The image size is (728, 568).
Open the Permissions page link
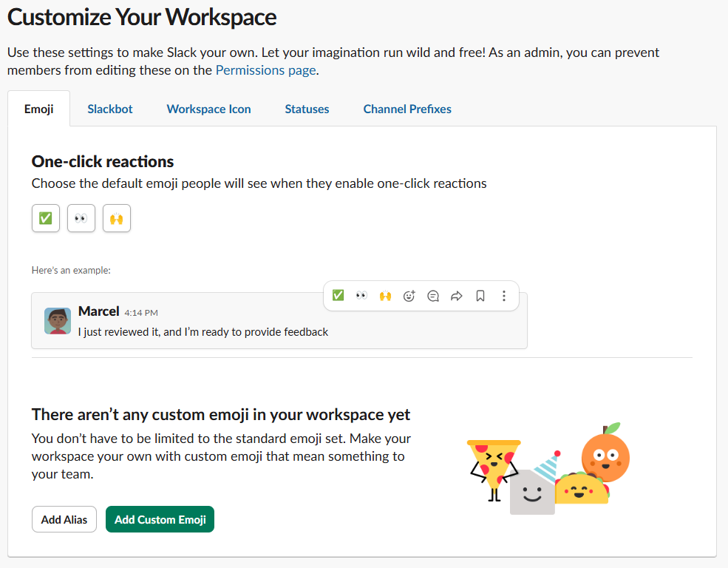pos(265,70)
